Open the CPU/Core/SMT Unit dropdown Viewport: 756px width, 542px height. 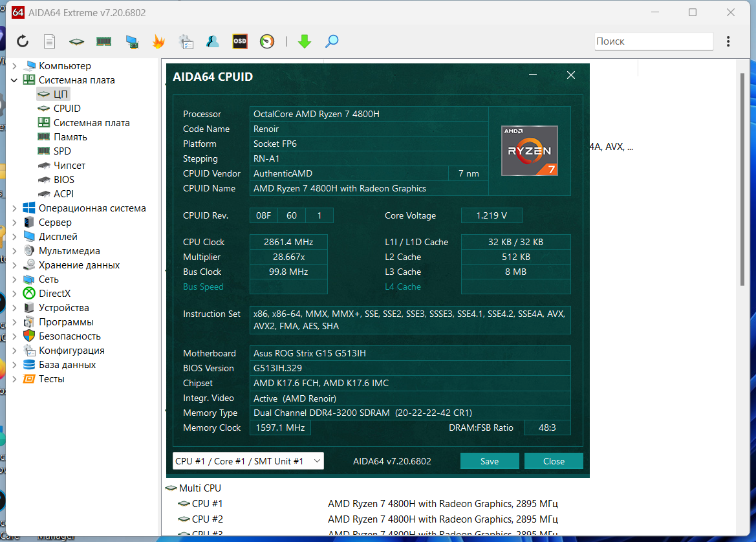(x=248, y=461)
